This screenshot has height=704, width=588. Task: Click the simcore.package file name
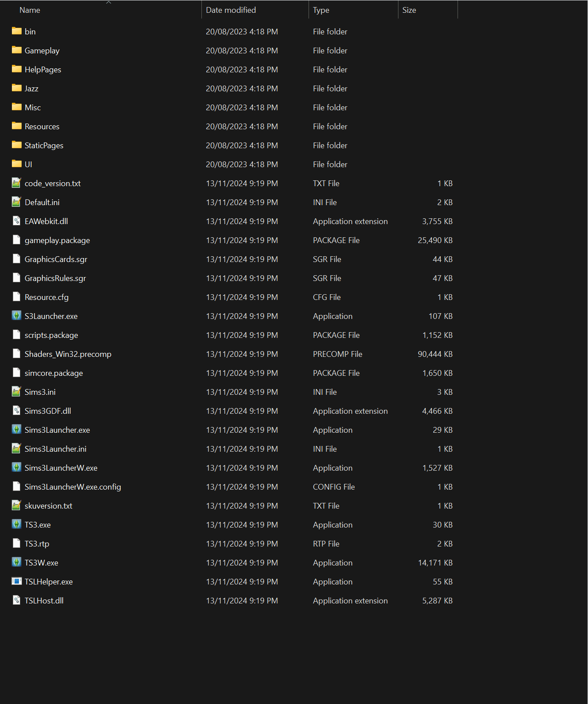(54, 373)
